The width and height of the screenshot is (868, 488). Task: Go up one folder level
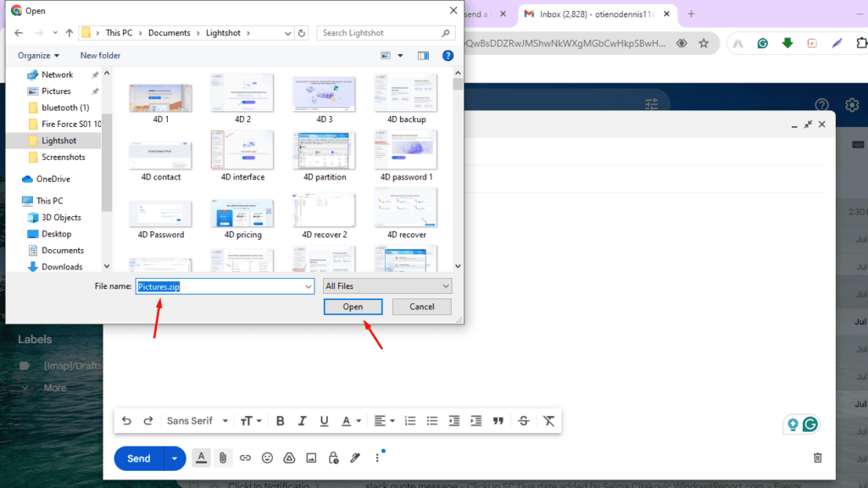point(70,33)
